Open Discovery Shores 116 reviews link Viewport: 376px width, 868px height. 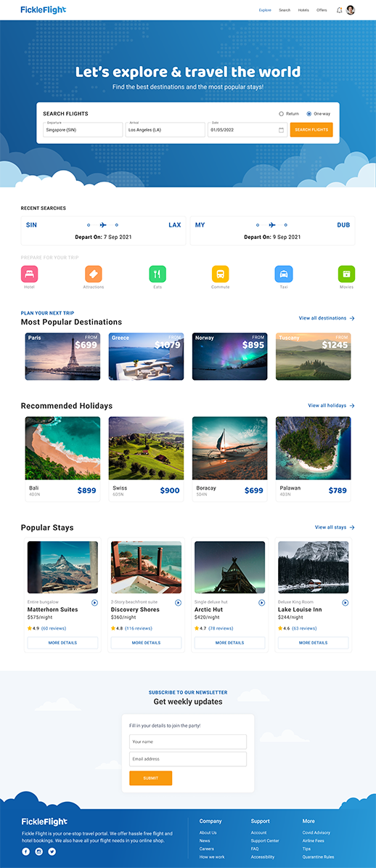[138, 628]
